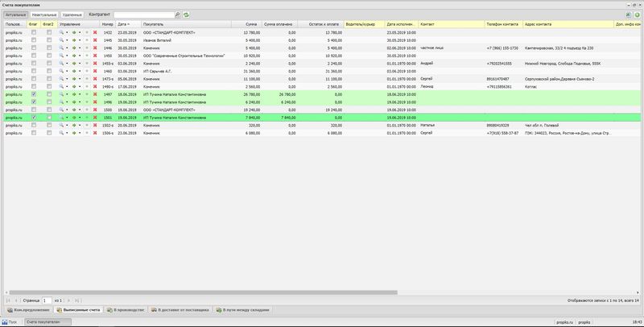The height and width of the screenshot is (327, 644).
Task: Expand green arrow dropdown for invoice 1460
Action: coord(79,71)
